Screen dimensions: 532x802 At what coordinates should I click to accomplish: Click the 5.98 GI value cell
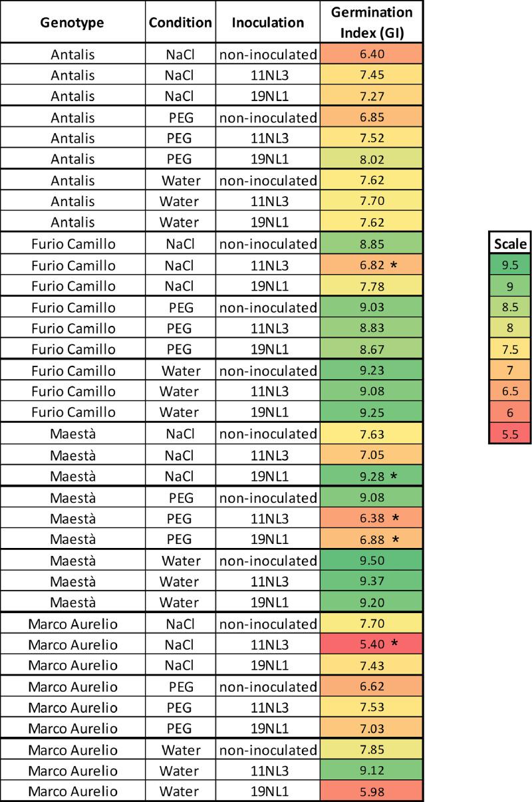(x=371, y=791)
